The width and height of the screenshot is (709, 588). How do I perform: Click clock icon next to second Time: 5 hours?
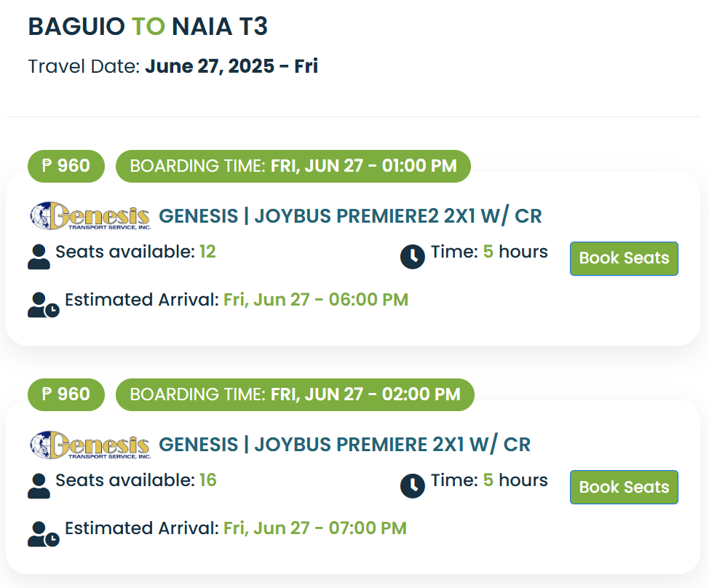[x=413, y=486]
